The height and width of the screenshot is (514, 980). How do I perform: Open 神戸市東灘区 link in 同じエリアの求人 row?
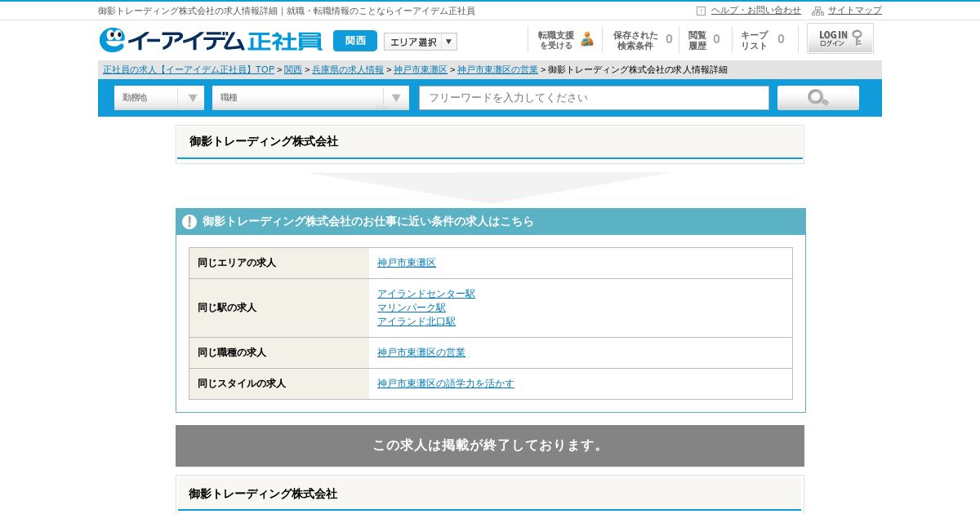[407, 263]
